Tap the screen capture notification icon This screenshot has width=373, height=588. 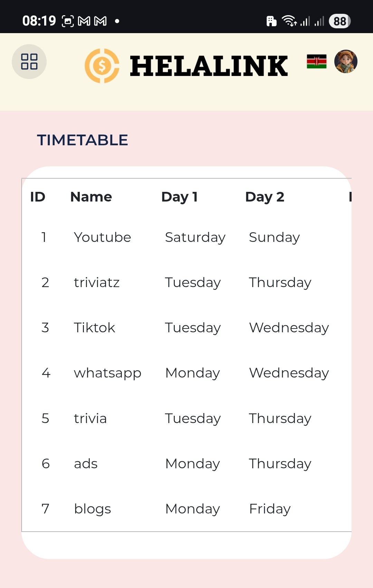pyautogui.click(x=68, y=21)
